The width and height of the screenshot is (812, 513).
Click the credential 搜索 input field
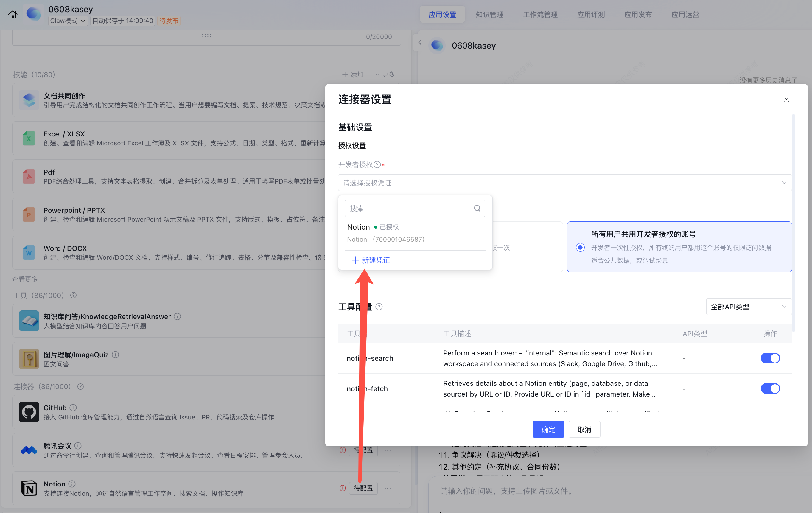(x=415, y=209)
